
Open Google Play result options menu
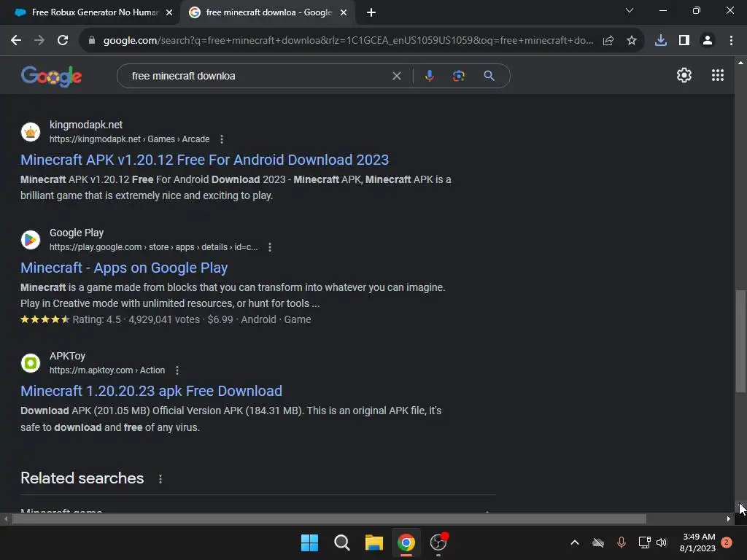coord(270,247)
